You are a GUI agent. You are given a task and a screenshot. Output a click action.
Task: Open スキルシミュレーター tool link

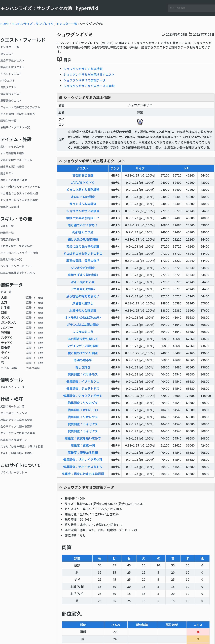click(x=14, y=387)
